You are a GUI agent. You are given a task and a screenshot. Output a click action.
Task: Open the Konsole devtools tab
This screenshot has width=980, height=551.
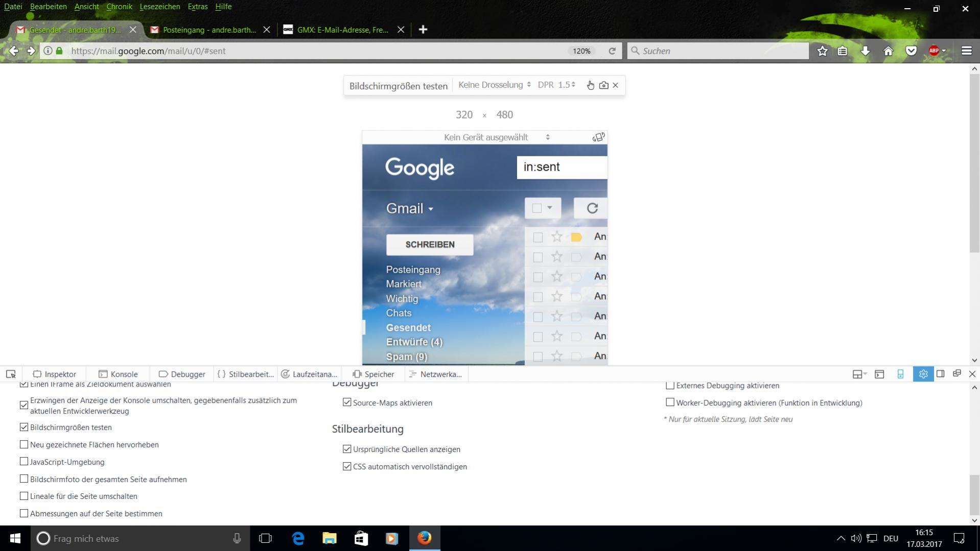click(x=118, y=374)
